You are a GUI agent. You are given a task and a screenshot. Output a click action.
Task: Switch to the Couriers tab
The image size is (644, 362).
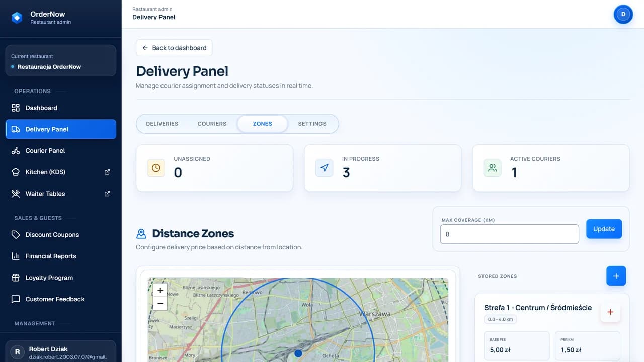[212, 124]
